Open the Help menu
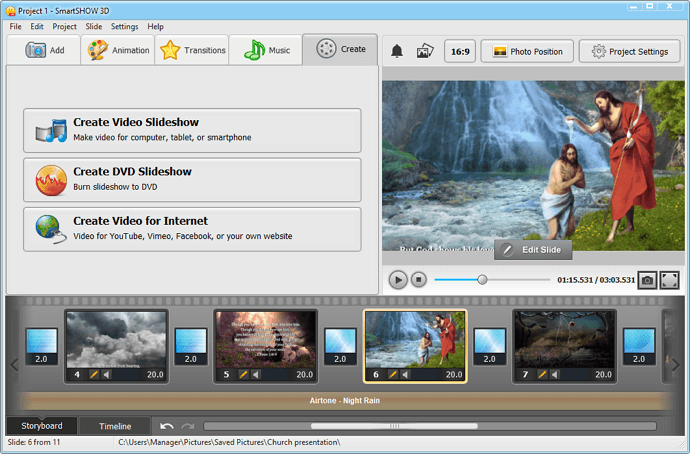Viewport: 690px width, 454px height. [x=155, y=26]
